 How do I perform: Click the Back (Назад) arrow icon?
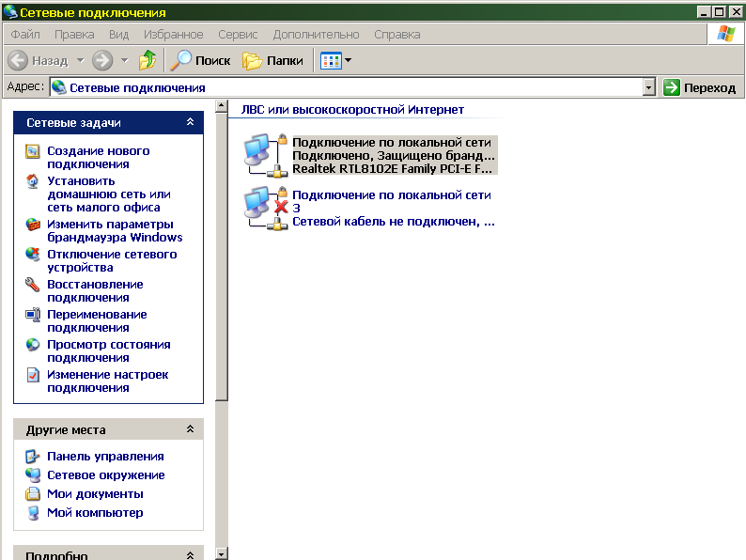click(x=18, y=60)
